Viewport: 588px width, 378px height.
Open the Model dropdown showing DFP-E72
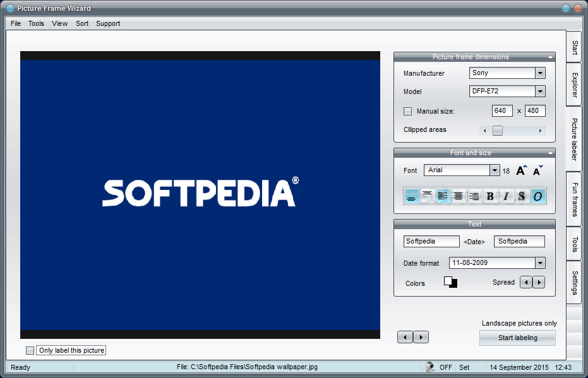click(x=540, y=91)
